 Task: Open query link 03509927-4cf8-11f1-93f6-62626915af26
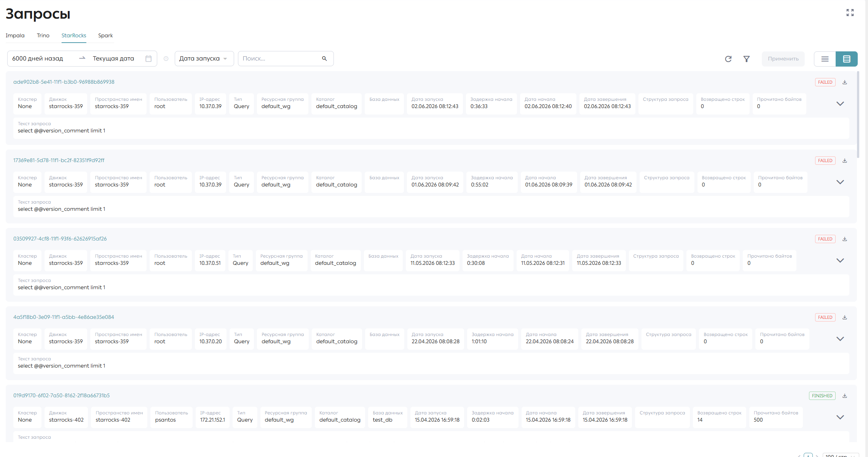coord(60,239)
